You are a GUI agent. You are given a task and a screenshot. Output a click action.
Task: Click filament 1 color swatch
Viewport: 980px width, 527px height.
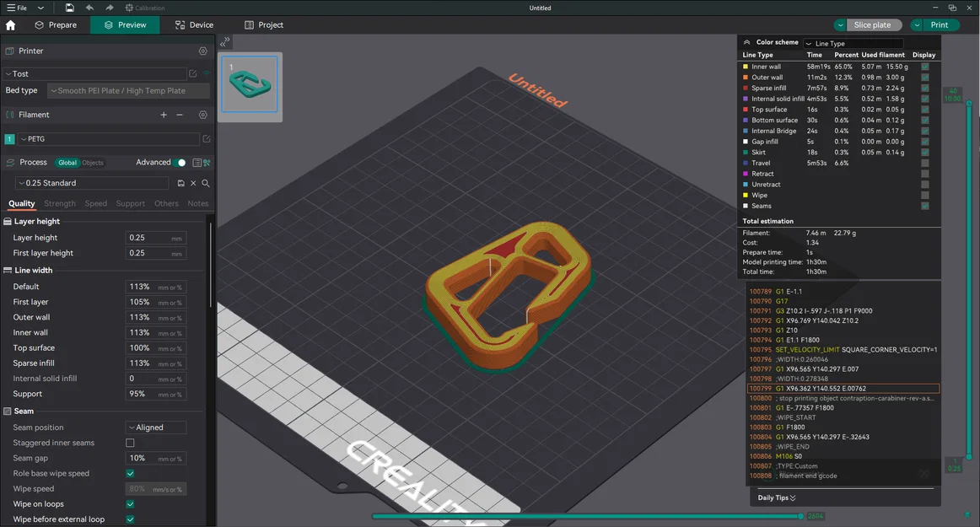click(9, 139)
